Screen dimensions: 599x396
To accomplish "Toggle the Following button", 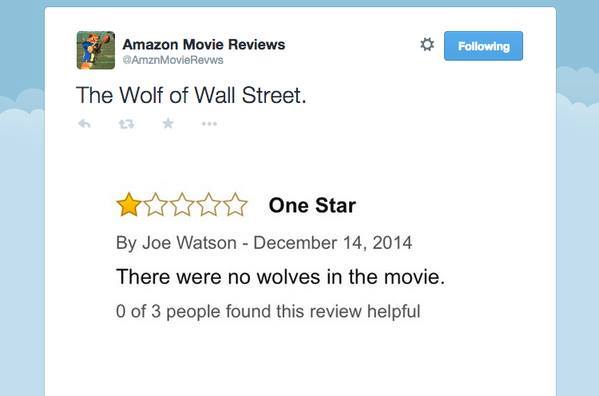I will click(x=483, y=46).
